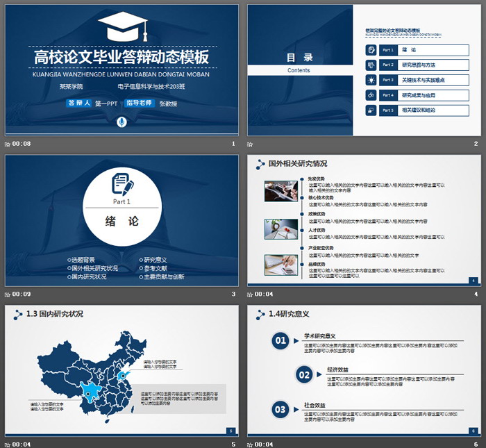Select slide 4 foreign research thumbnail
Screen dimensions: 486x448
click(364, 220)
